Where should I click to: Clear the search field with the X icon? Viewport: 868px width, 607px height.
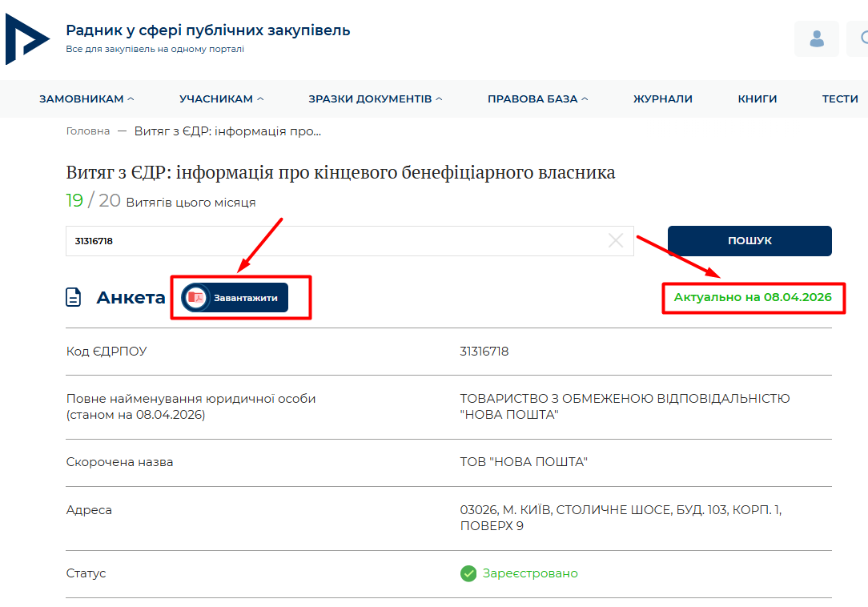pyautogui.click(x=615, y=240)
